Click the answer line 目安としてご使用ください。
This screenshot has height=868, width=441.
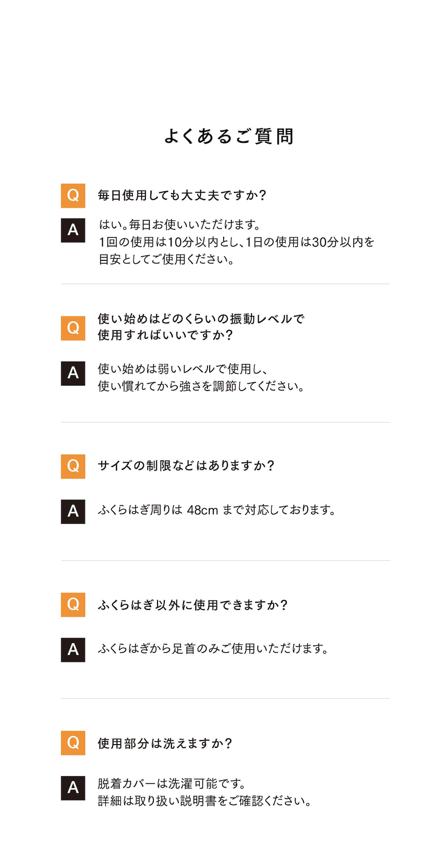166,259
